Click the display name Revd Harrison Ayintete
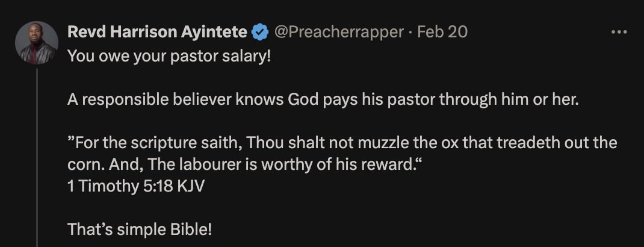 click(x=157, y=32)
